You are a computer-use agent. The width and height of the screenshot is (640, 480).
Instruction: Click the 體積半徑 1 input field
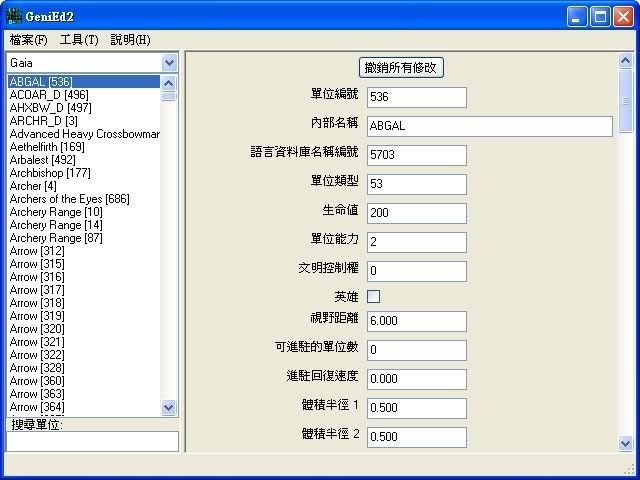coord(417,408)
